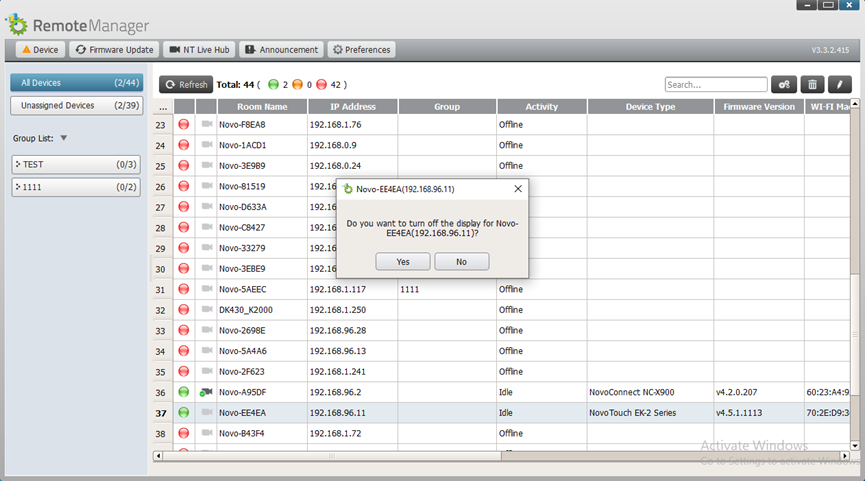This screenshot has height=481, width=865.
Task: Click green status icon for Novo-A95DF
Action: 184,392
